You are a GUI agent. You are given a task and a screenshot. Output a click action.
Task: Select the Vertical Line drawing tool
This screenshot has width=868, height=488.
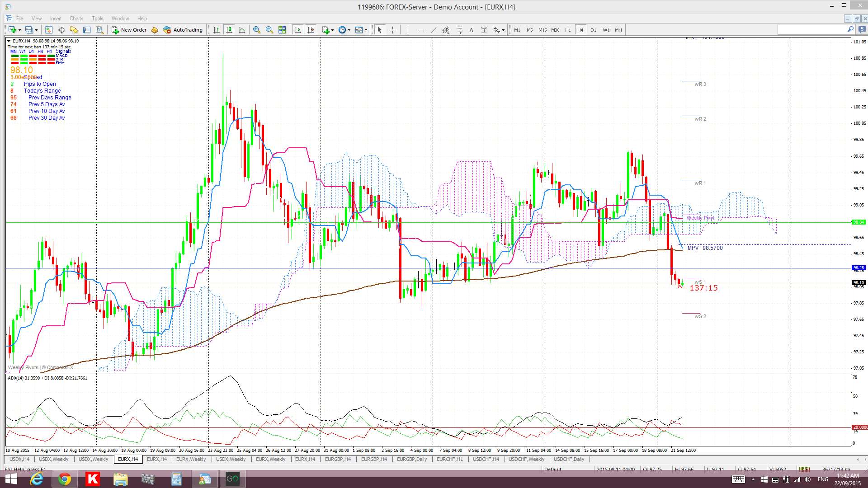click(x=408, y=30)
